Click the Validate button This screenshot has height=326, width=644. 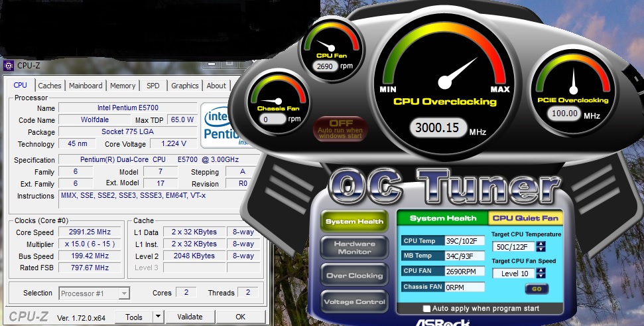[x=190, y=317]
